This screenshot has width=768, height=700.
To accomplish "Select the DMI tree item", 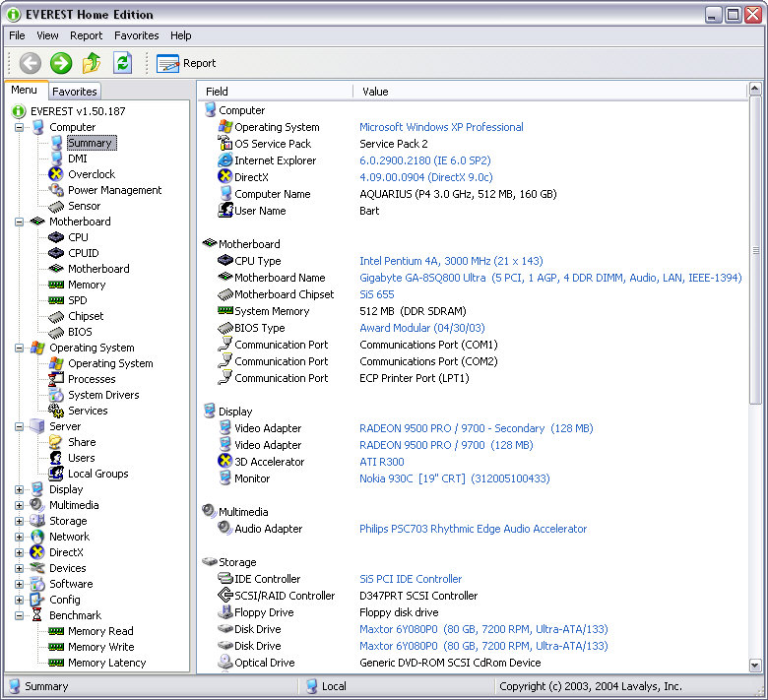I will click(x=78, y=159).
